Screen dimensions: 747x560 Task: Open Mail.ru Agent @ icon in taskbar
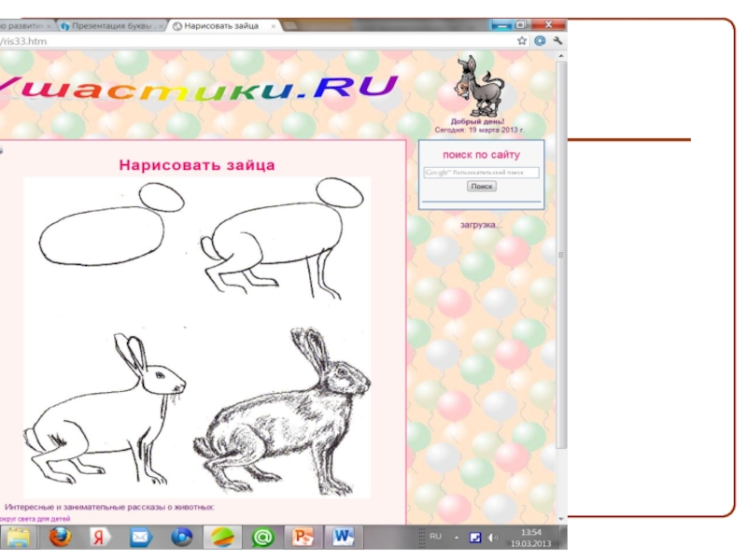262,538
